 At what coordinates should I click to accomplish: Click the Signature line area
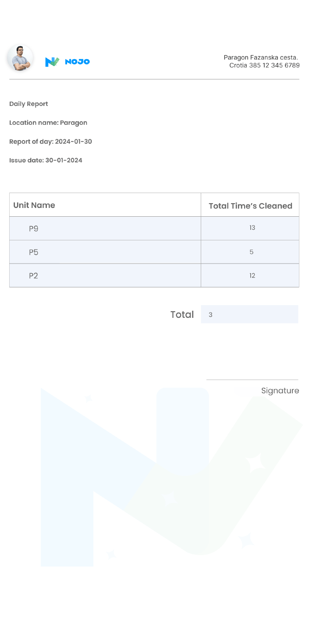tap(252, 380)
